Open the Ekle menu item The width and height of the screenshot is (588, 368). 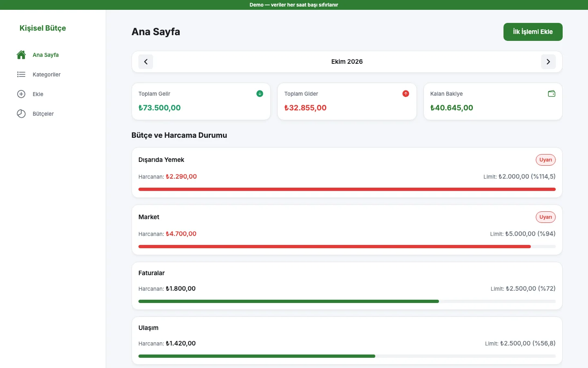click(53, 94)
